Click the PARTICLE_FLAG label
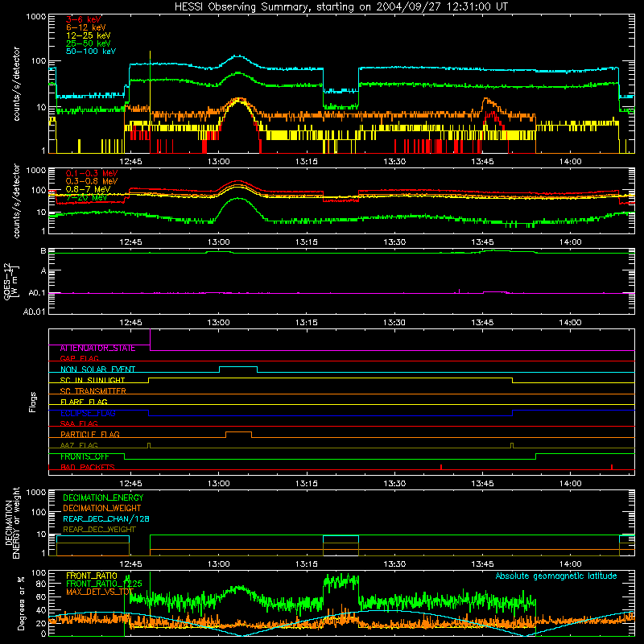Viewport: 644px width, 644px height. click(x=90, y=434)
